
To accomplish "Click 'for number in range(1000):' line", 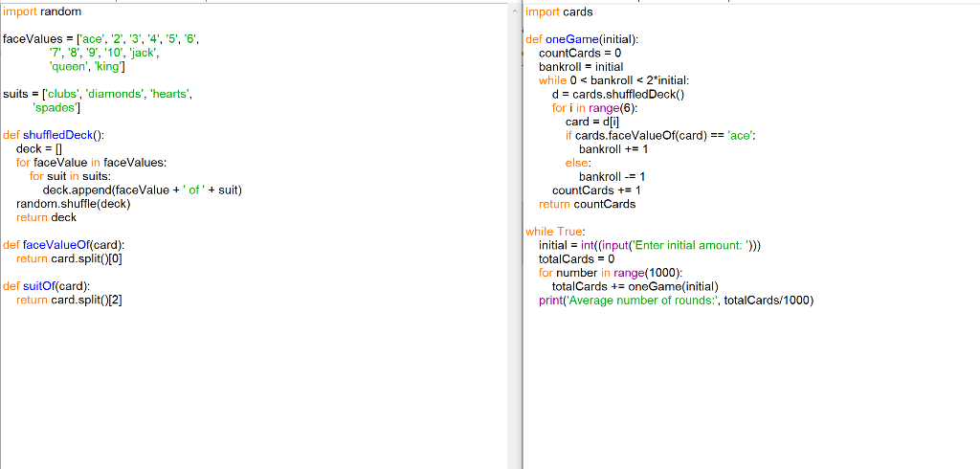I will [x=611, y=274].
